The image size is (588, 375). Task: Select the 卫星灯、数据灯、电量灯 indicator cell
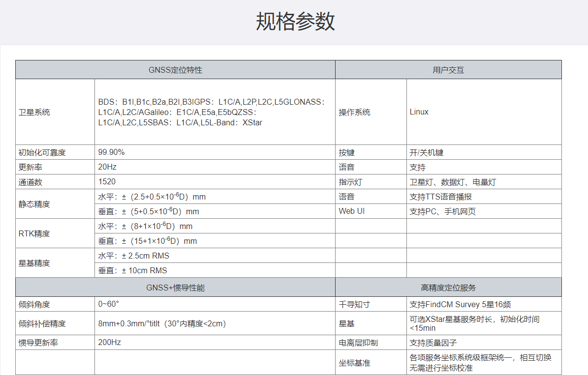click(453, 182)
